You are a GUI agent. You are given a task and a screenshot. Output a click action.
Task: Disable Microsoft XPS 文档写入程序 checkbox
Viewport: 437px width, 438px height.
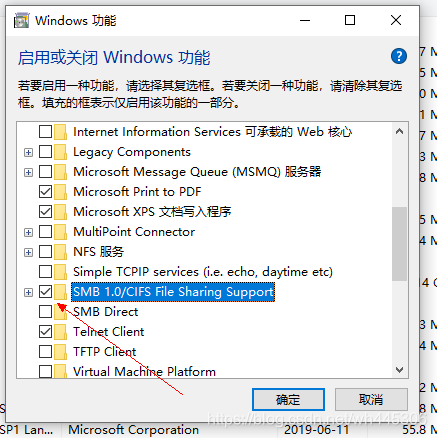coord(45,212)
